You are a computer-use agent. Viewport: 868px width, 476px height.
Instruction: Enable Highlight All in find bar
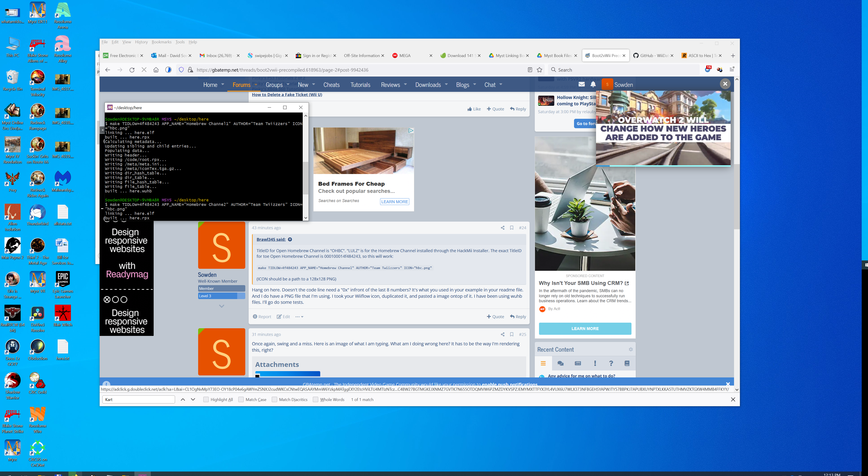206,399
